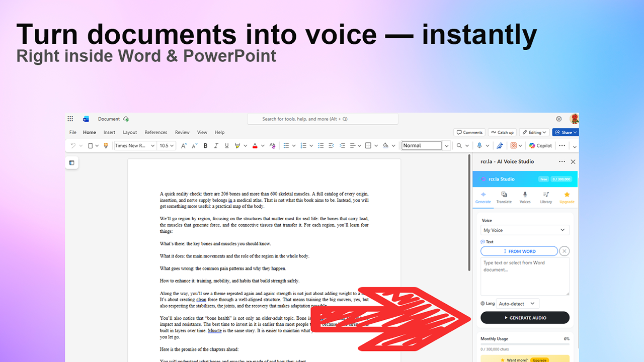
Task: Click GENERATE AUDIO button
Action: tap(525, 318)
